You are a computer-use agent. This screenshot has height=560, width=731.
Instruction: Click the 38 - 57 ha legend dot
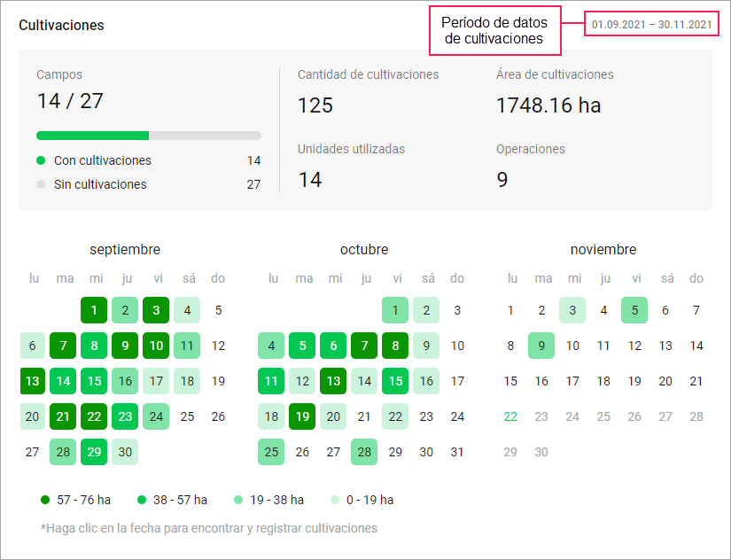click(x=142, y=500)
